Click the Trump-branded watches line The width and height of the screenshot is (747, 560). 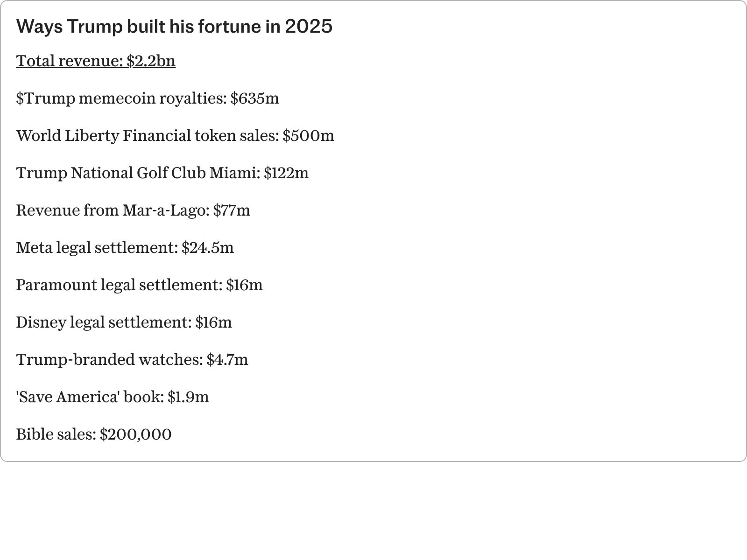[x=132, y=360]
